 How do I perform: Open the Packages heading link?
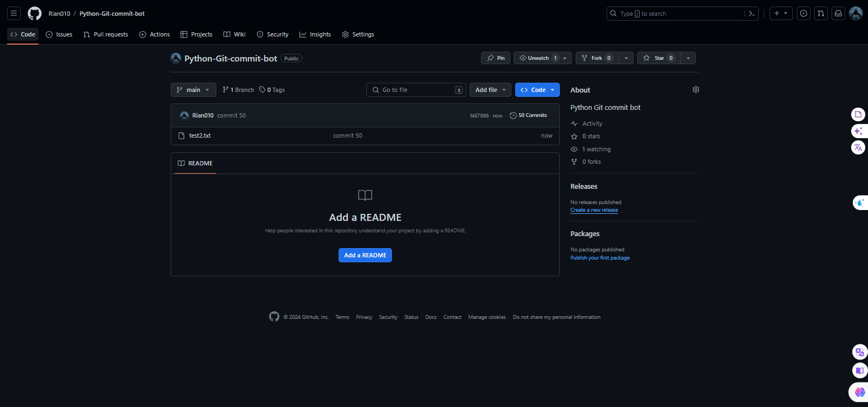coord(585,233)
